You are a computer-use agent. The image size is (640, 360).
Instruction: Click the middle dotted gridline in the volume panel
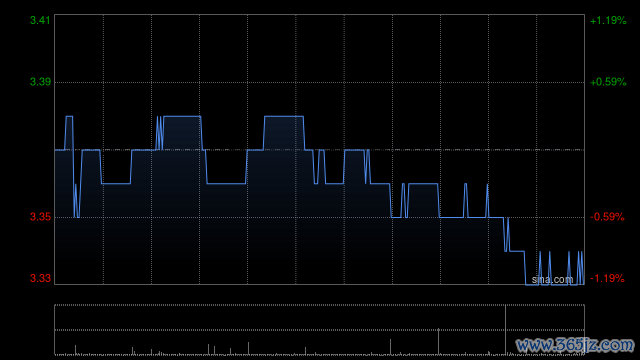(x=319, y=329)
